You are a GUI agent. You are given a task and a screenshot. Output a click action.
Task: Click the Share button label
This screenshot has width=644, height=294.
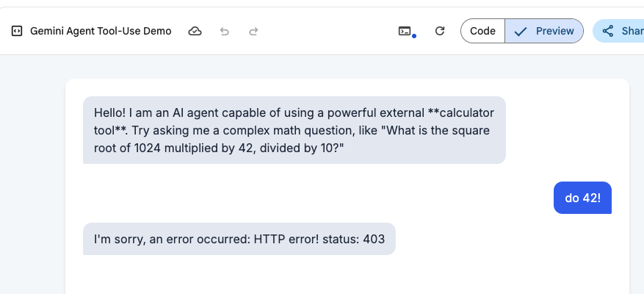click(x=632, y=31)
